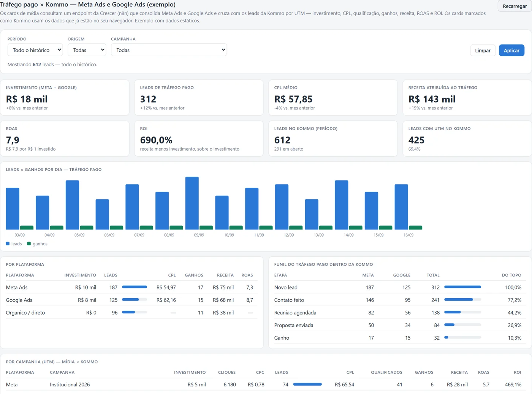Click the 'R$ 0,78' CPC cell
This screenshot has width=532, height=394.
[256, 384]
